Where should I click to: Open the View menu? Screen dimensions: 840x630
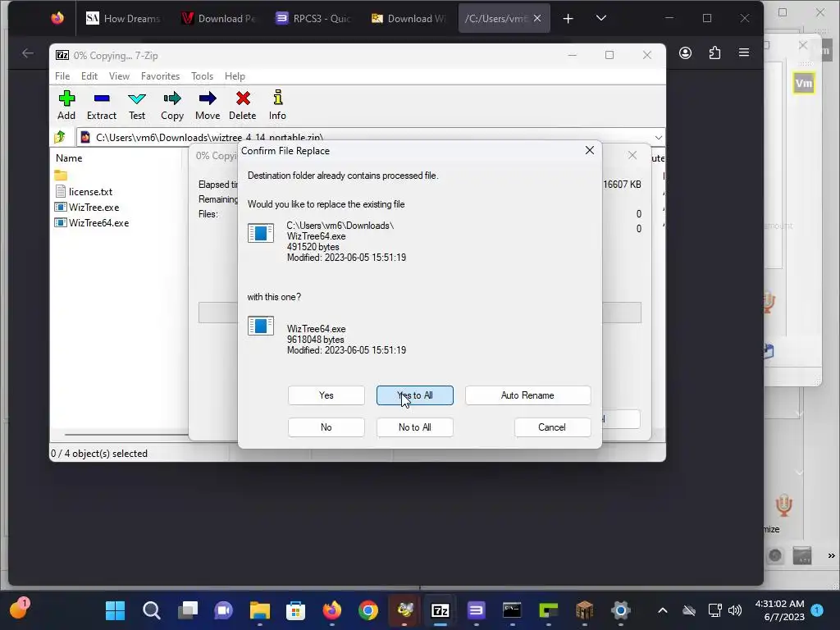(119, 76)
